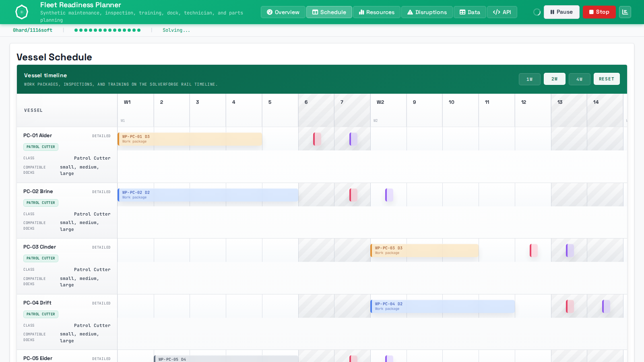The width and height of the screenshot is (644, 362).
Task: Click the PATROL CUTTER tag under PC-01 Alder
Action: coord(41,147)
